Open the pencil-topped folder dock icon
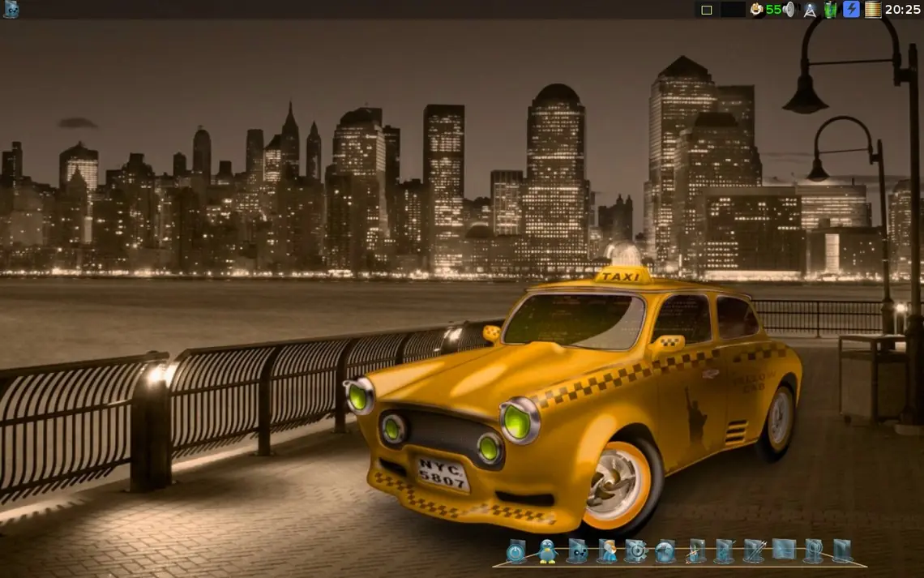The width and height of the screenshot is (924, 578). coord(725,551)
